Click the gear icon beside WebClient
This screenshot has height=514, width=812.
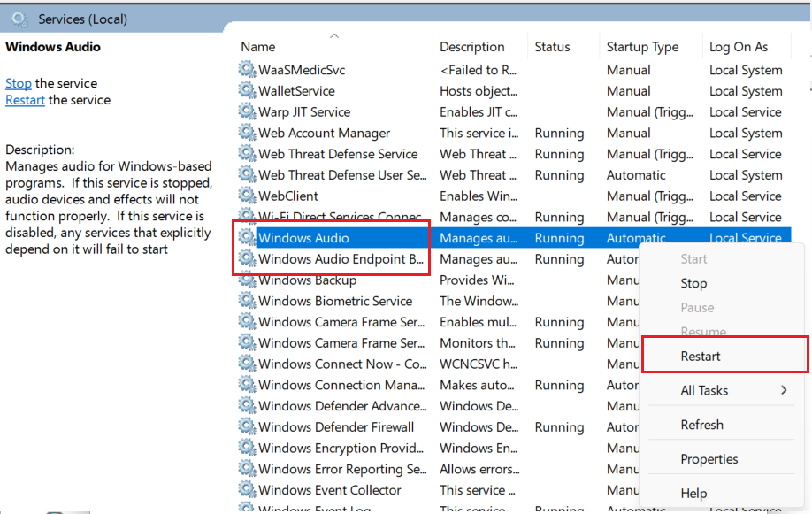click(247, 195)
